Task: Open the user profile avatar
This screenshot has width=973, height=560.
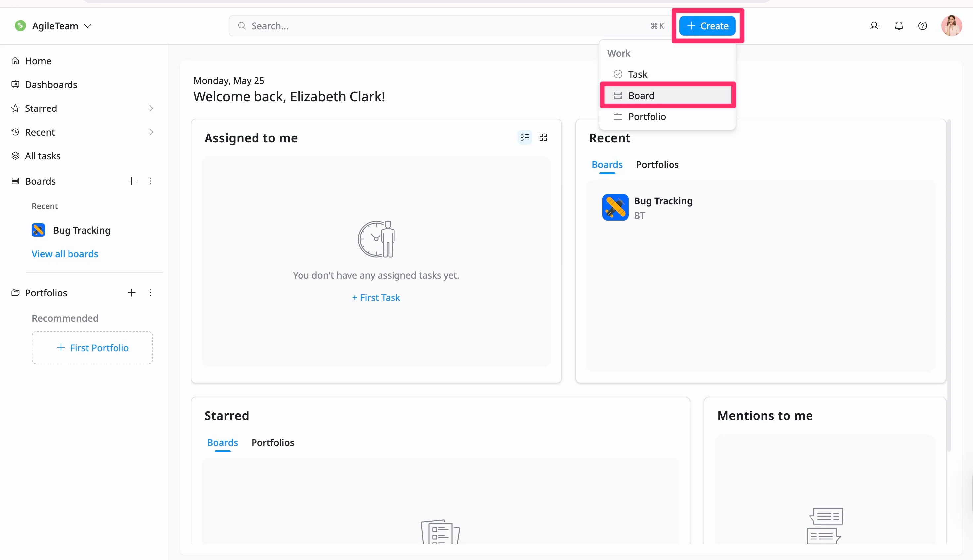Action: pyautogui.click(x=951, y=26)
